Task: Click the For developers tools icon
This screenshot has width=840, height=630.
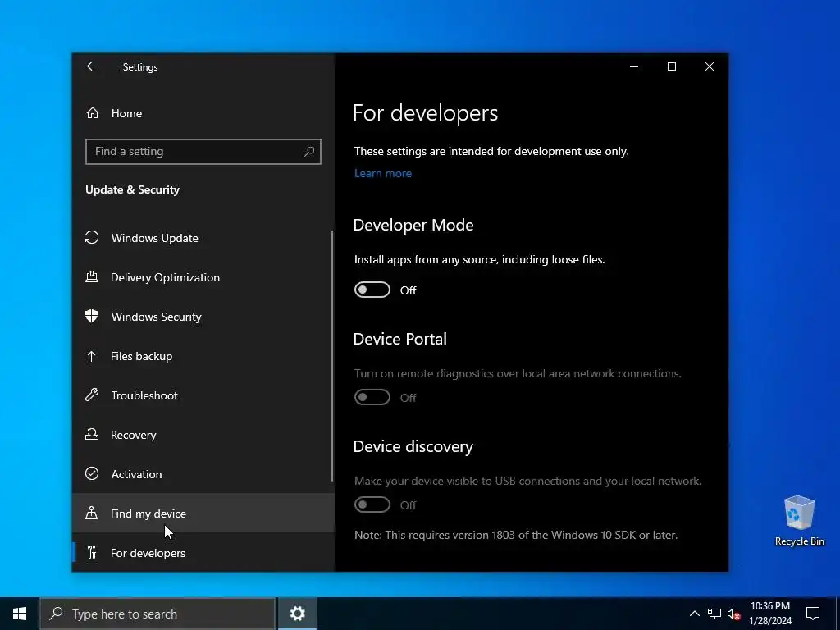Action: click(x=92, y=552)
